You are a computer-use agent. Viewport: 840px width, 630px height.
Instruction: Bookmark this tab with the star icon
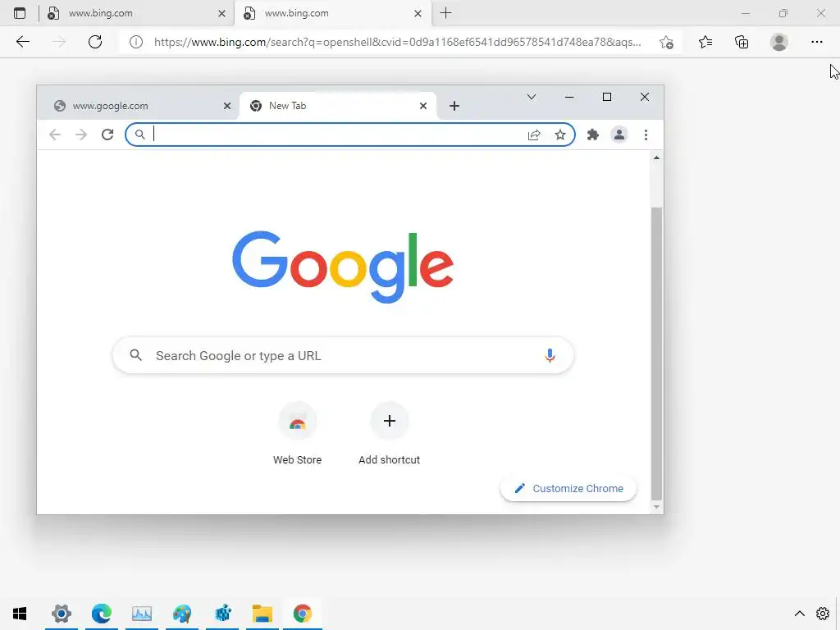click(560, 135)
